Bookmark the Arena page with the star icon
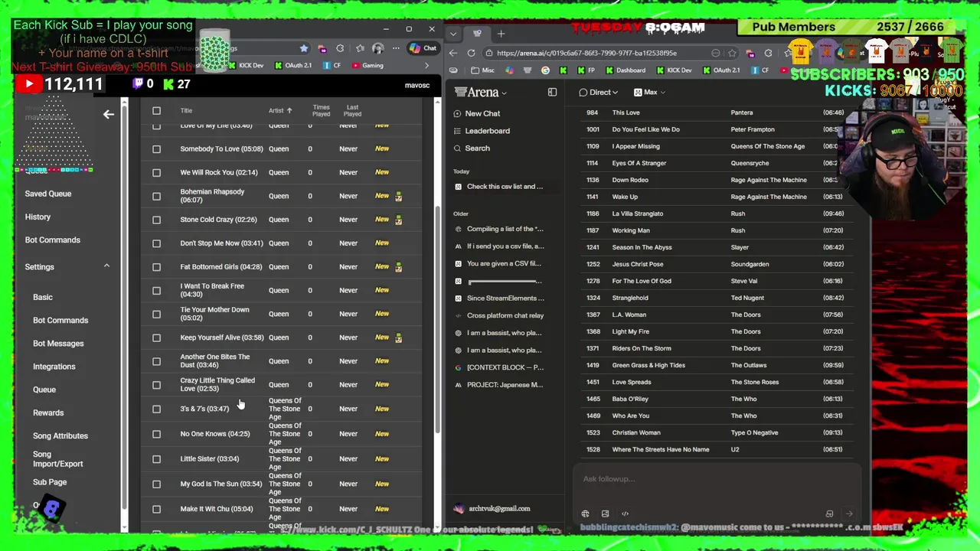Screen dimensions: 980x551 [x=732, y=53]
